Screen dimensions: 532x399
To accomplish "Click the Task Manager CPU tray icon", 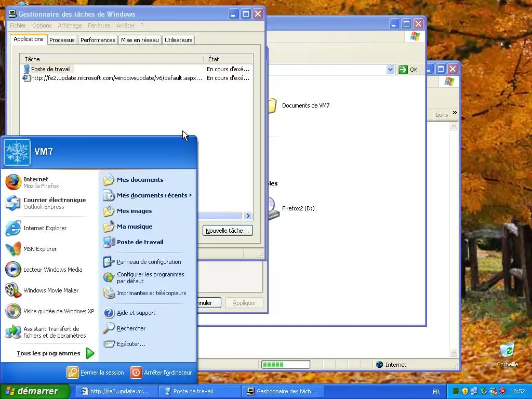I will 456,391.
